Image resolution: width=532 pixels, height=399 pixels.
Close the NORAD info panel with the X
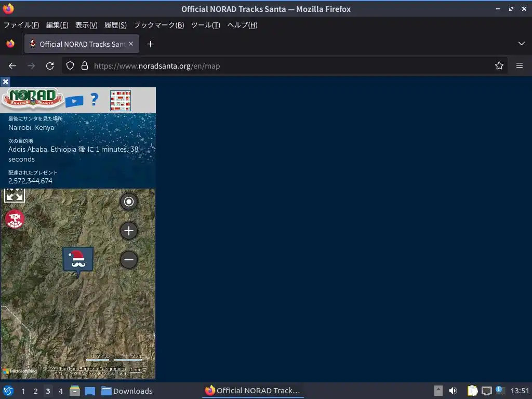5,82
